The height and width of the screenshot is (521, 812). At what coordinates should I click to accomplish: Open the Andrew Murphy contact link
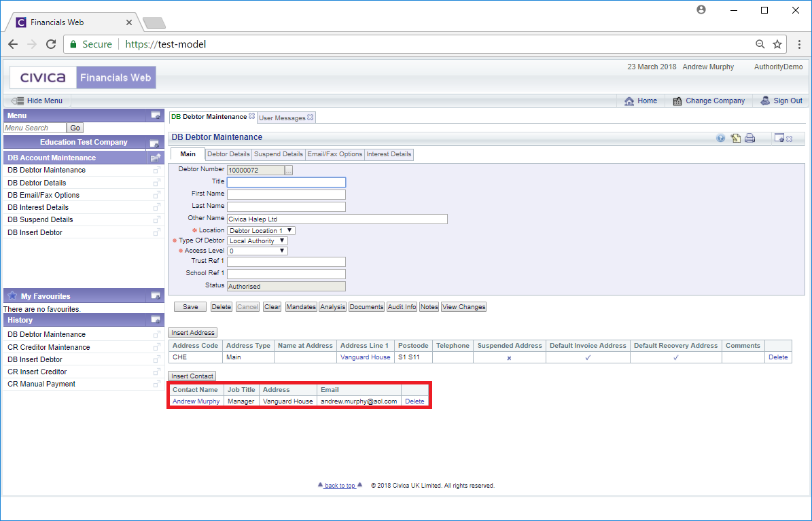point(196,401)
